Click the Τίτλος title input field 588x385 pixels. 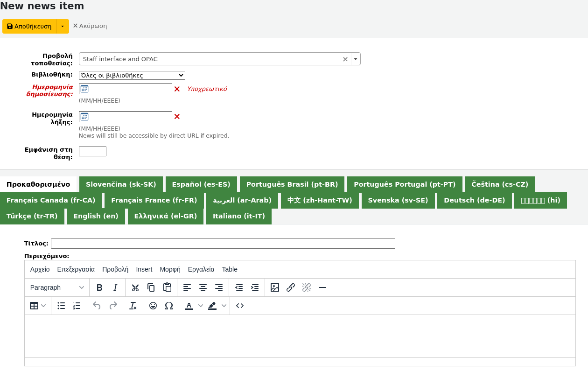[223, 244]
